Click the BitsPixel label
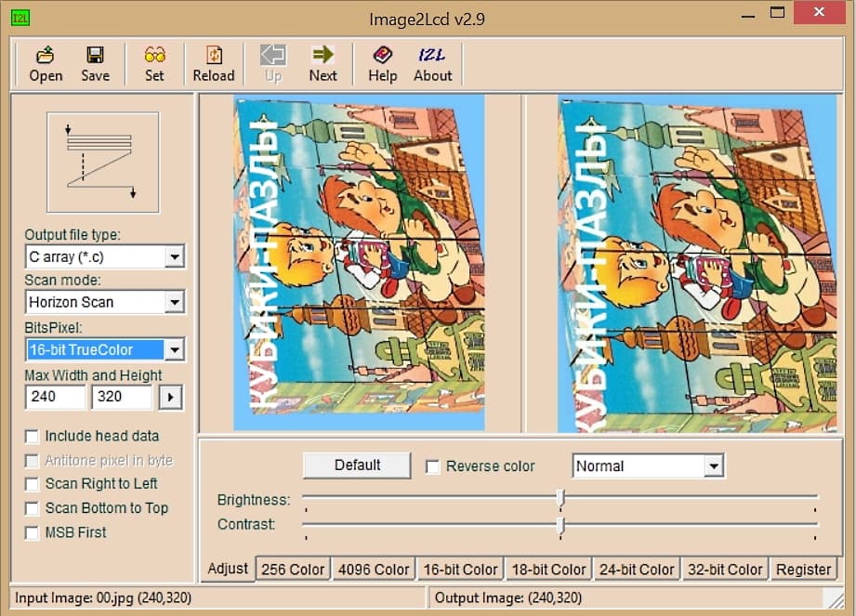The width and height of the screenshot is (856, 616). 54,327
